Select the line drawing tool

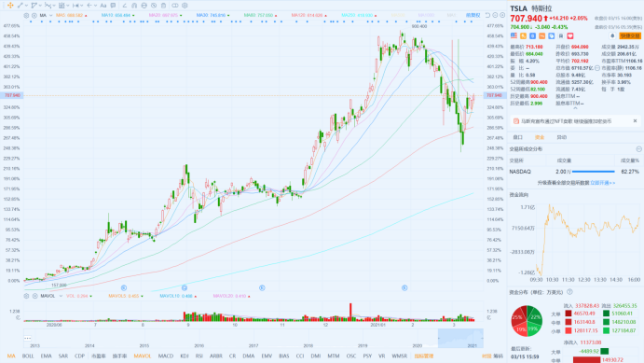pos(20,6)
